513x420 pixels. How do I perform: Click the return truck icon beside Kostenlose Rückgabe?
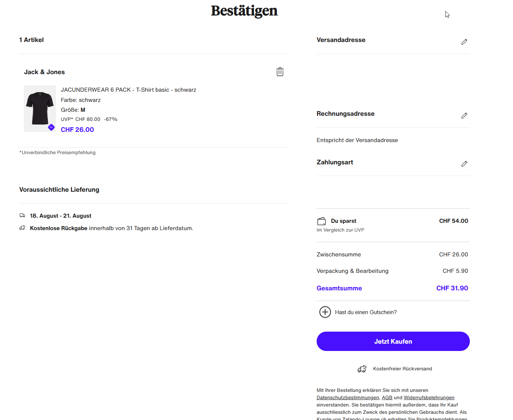[x=22, y=228]
